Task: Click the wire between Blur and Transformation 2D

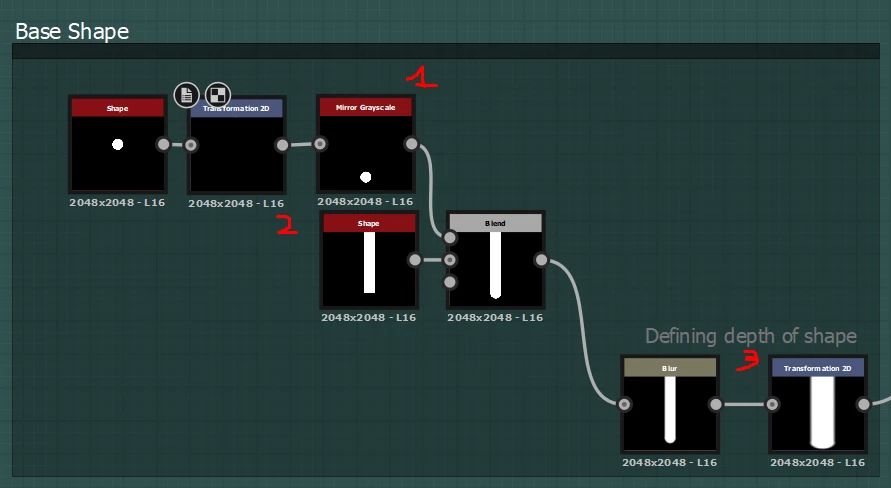Action: (744, 404)
